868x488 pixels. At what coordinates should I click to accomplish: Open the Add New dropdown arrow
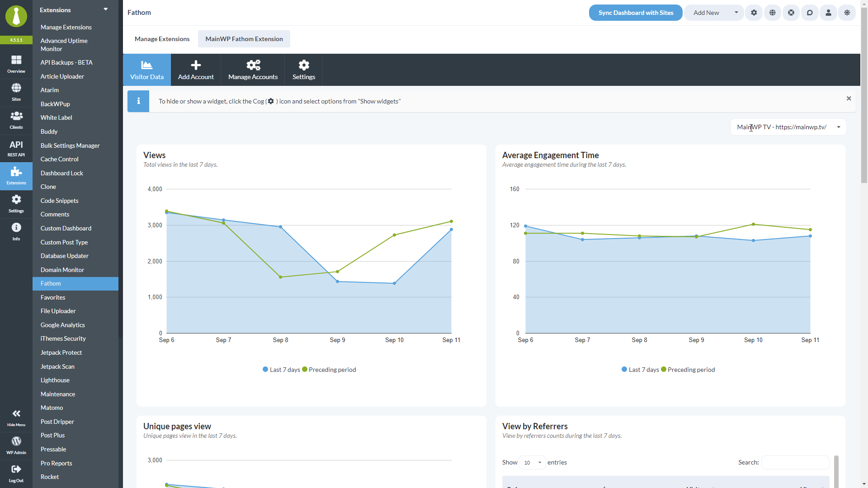736,13
